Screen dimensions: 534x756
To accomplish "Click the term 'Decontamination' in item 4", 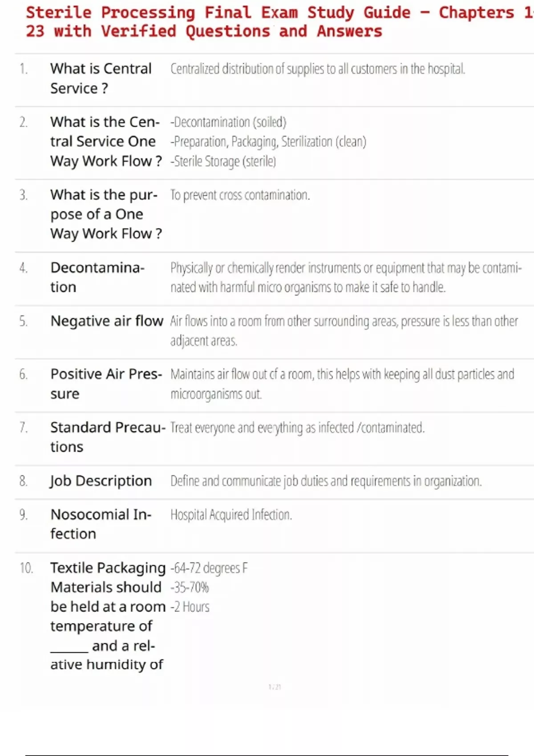I will [x=97, y=277].
